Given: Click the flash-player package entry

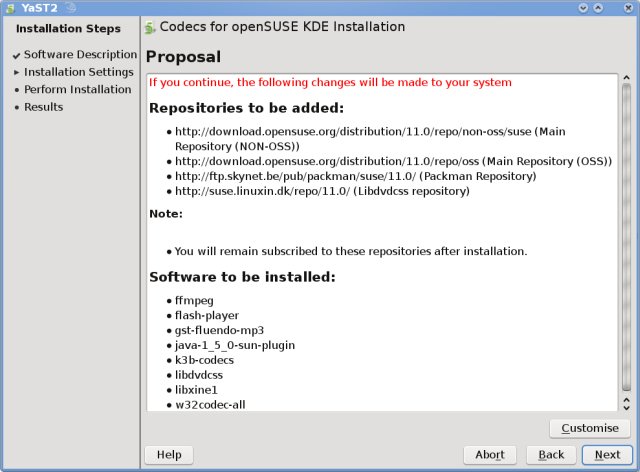Looking at the screenshot, I should [207, 315].
